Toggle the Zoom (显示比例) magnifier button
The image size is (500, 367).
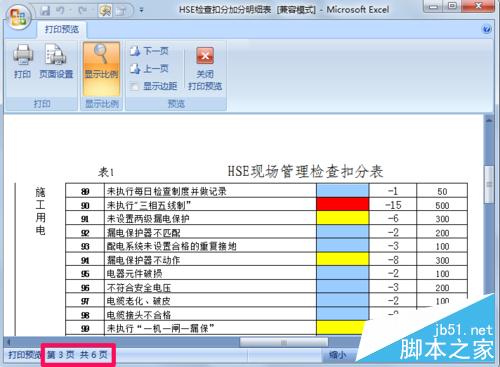[102, 69]
